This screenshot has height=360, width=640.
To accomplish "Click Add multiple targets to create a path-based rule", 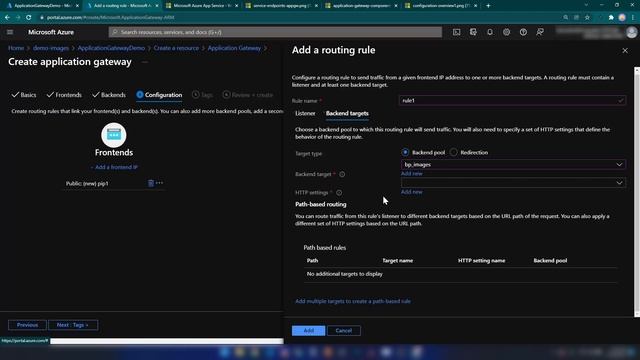I will (353, 301).
